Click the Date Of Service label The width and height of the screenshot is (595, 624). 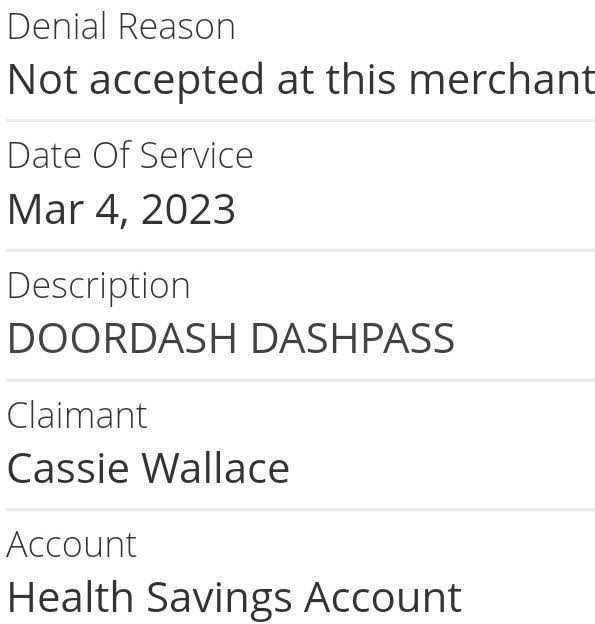click(x=131, y=155)
